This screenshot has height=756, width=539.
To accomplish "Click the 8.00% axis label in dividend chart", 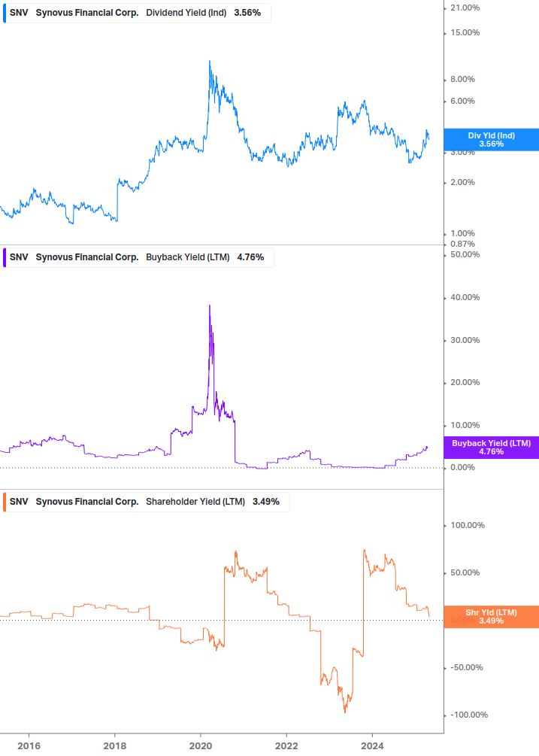I will pyautogui.click(x=462, y=79).
